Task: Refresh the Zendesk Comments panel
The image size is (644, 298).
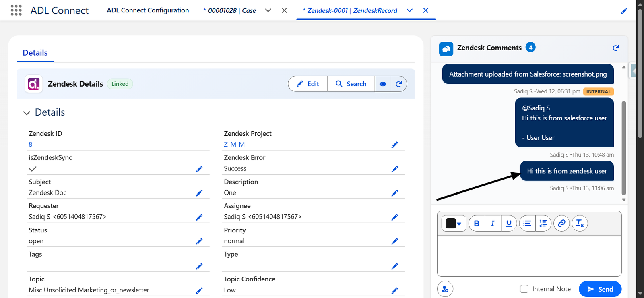Action: (x=615, y=48)
